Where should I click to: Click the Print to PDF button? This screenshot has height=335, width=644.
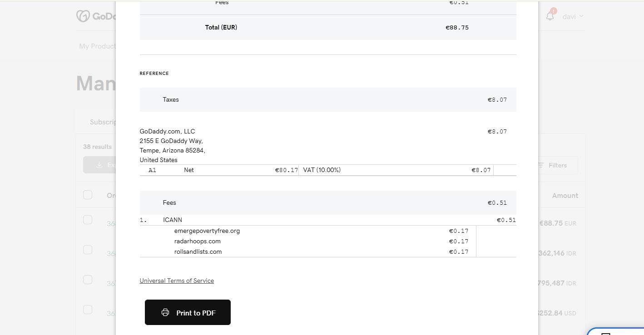pos(188,312)
